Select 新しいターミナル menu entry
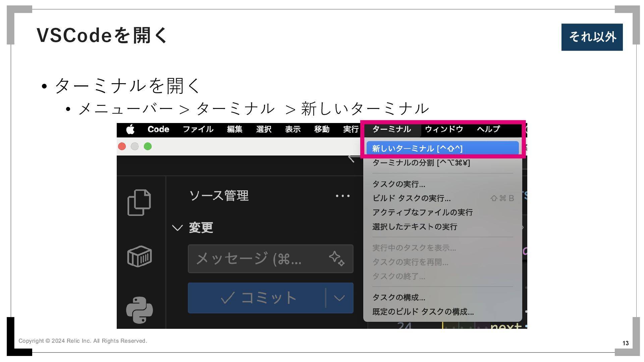The image size is (644, 362). pyautogui.click(x=442, y=148)
